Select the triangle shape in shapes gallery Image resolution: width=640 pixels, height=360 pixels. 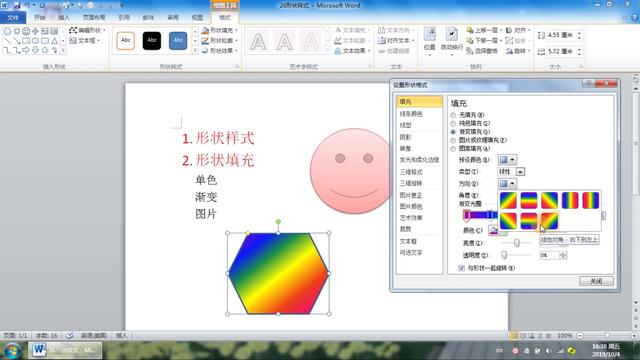click(x=54, y=41)
